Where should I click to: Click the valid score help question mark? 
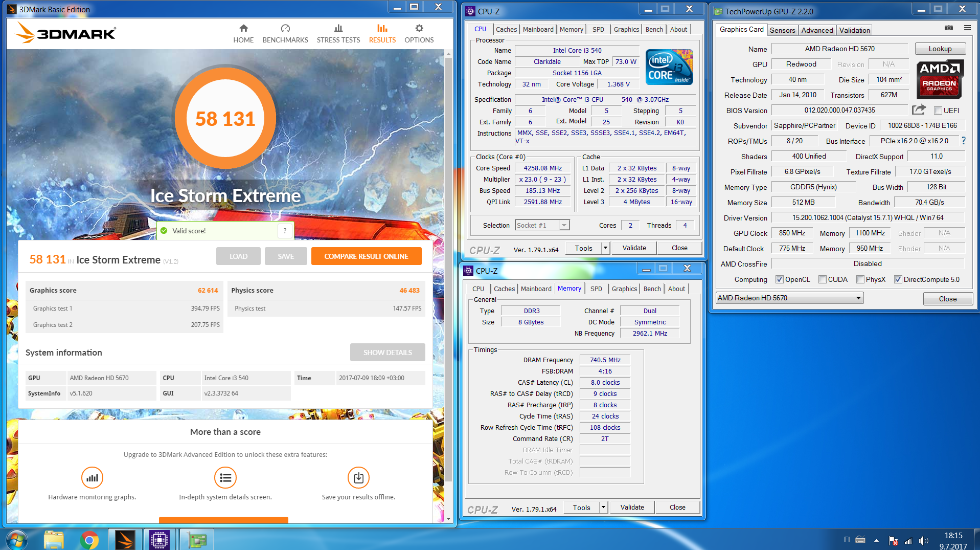[x=285, y=231]
